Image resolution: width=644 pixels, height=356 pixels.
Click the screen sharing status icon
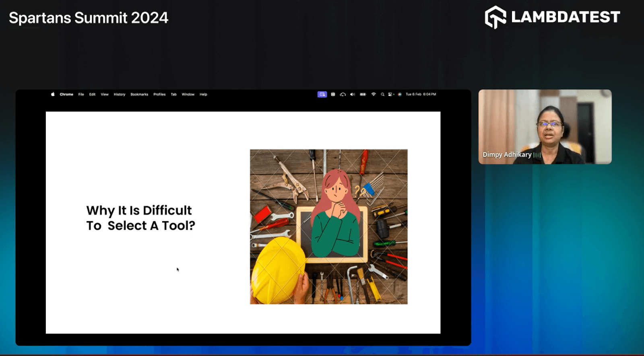[322, 95]
